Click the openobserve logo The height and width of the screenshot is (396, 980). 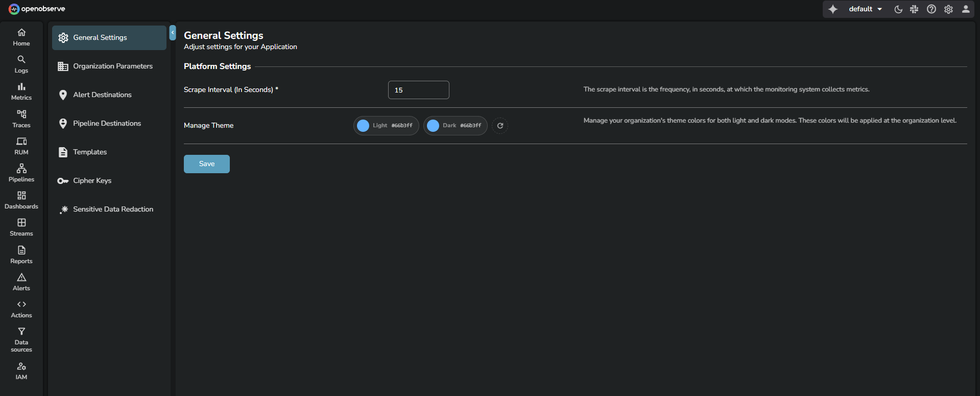37,9
